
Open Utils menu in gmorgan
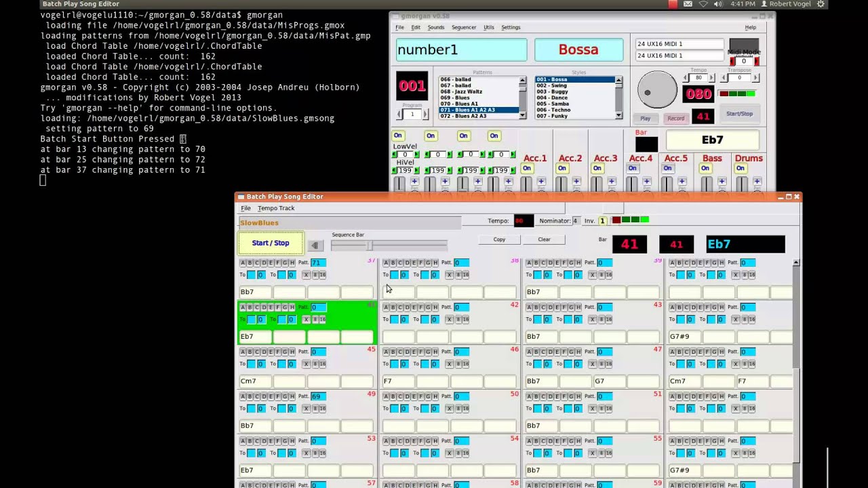click(489, 27)
